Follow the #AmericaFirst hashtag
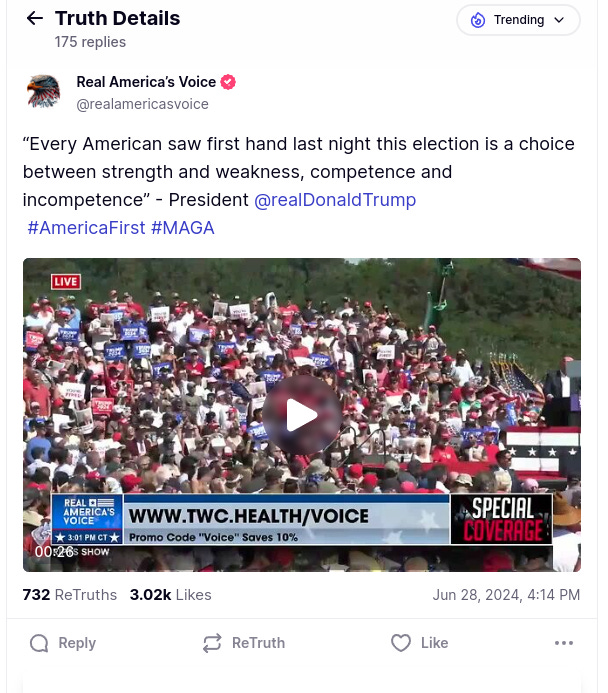The image size is (608, 693). coord(86,228)
